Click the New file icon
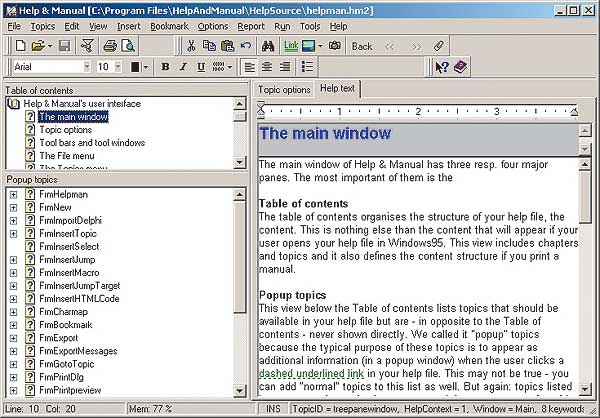The image size is (600, 418). [x=20, y=46]
